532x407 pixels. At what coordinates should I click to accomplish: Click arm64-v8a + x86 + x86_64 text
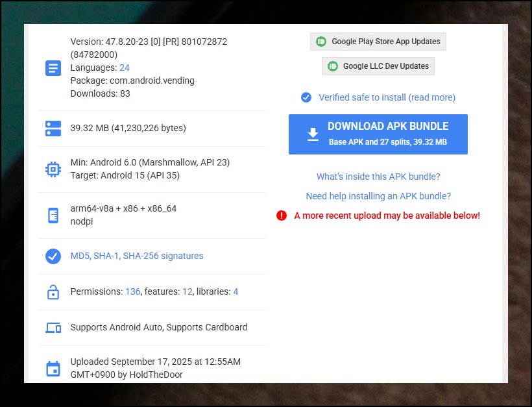pos(123,208)
